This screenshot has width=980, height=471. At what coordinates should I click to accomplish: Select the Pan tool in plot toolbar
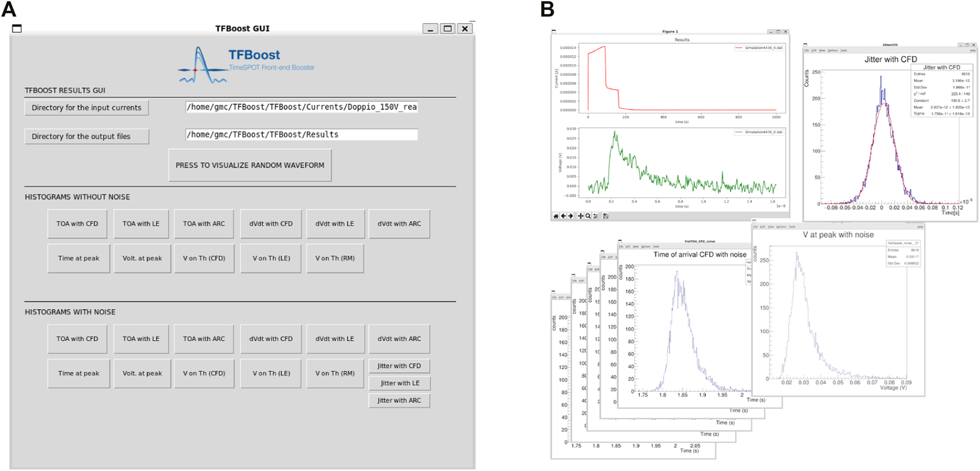click(x=581, y=216)
